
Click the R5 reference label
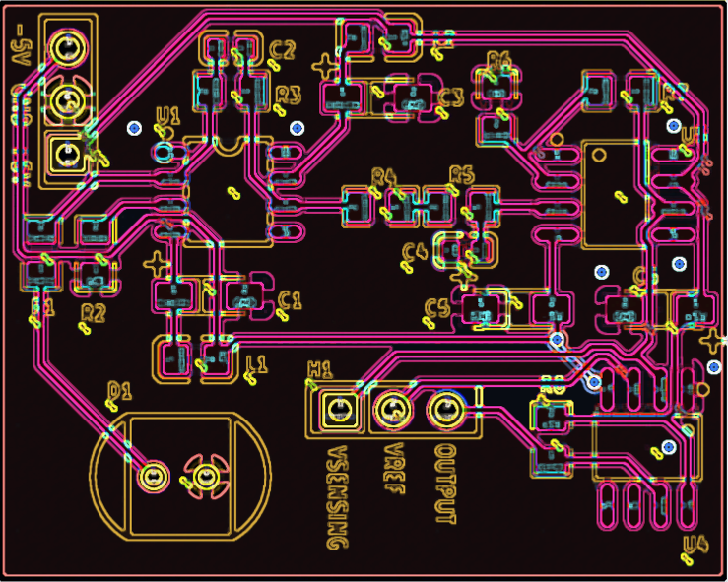tap(461, 175)
